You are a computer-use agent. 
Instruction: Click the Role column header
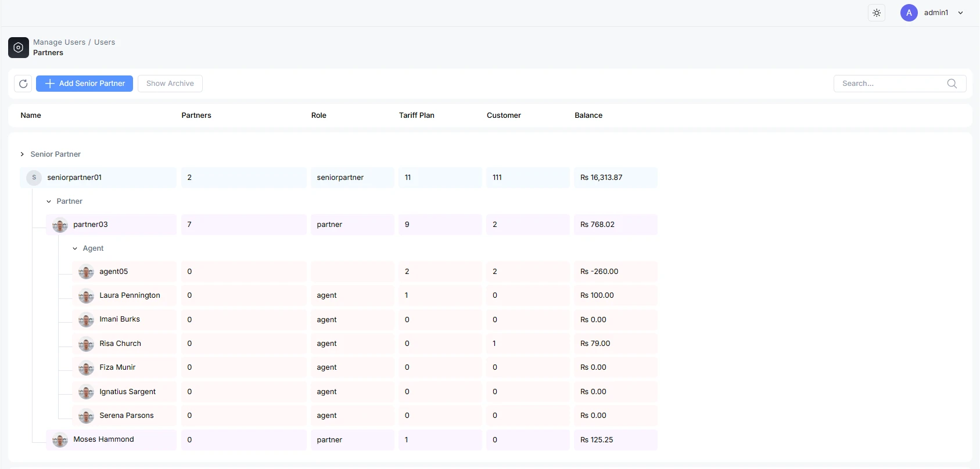click(x=319, y=116)
